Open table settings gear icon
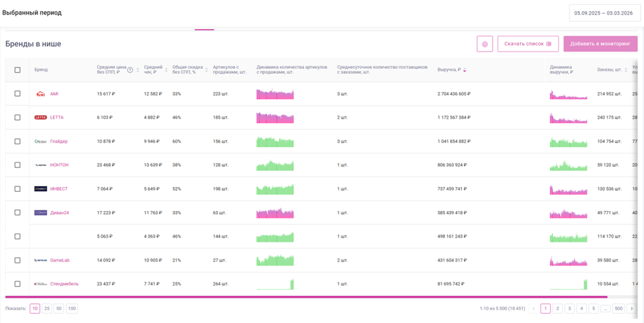 click(485, 44)
